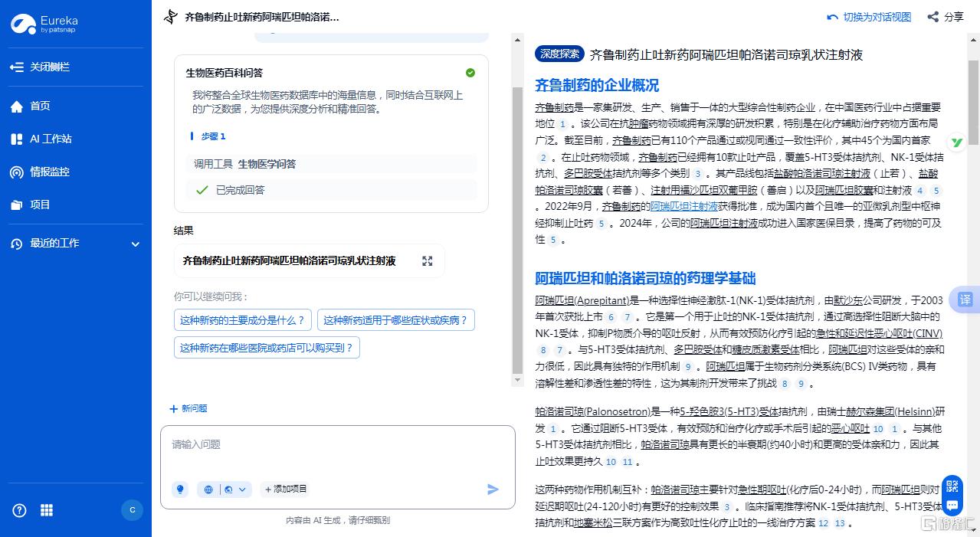The image size is (980, 537).
Task: Toggle globe web search icon
Action: (x=208, y=489)
